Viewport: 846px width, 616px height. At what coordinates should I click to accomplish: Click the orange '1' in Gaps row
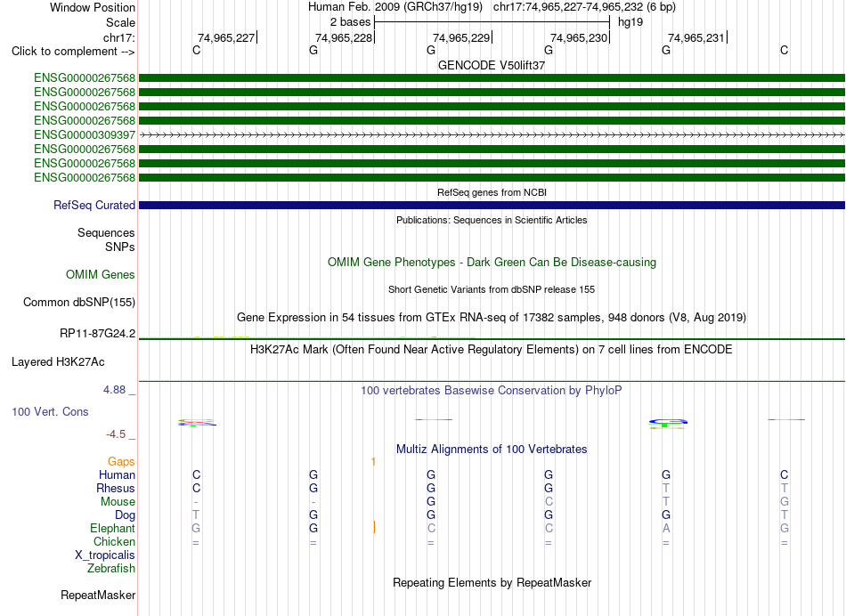click(373, 462)
